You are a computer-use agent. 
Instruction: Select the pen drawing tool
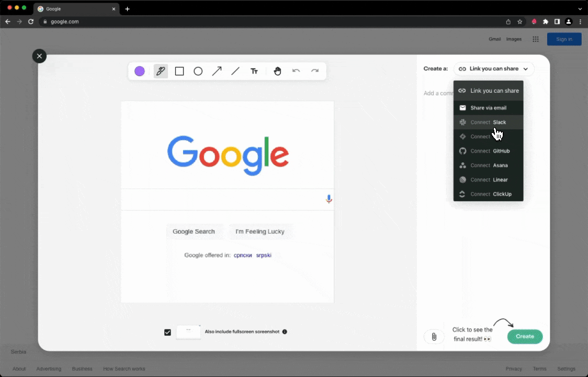161,71
